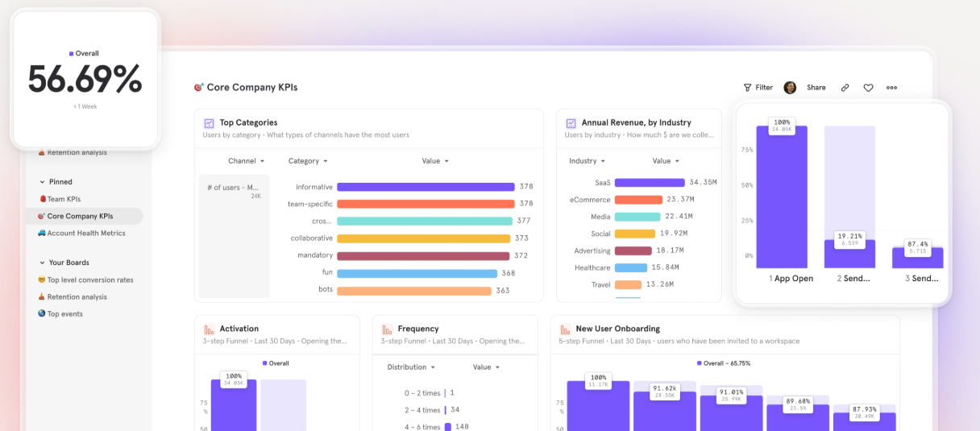
Task: Click Overall legend swatch in Activation
Action: pos(264,363)
